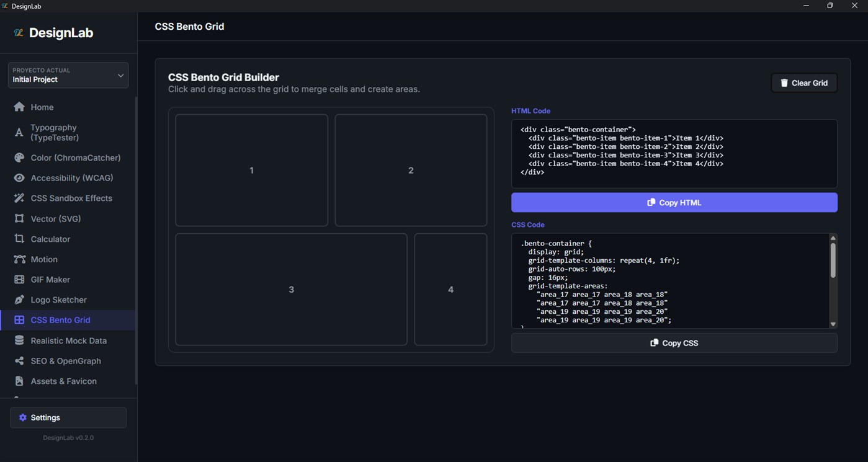Close the DesignLab window
868x462 pixels.
click(x=854, y=6)
